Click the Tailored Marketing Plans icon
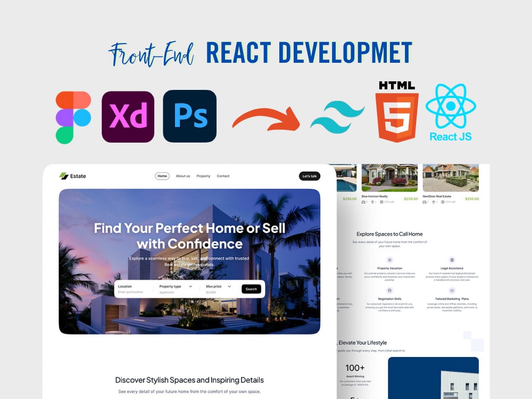Image resolution: width=532 pixels, height=399 pixels. (452, 291)
